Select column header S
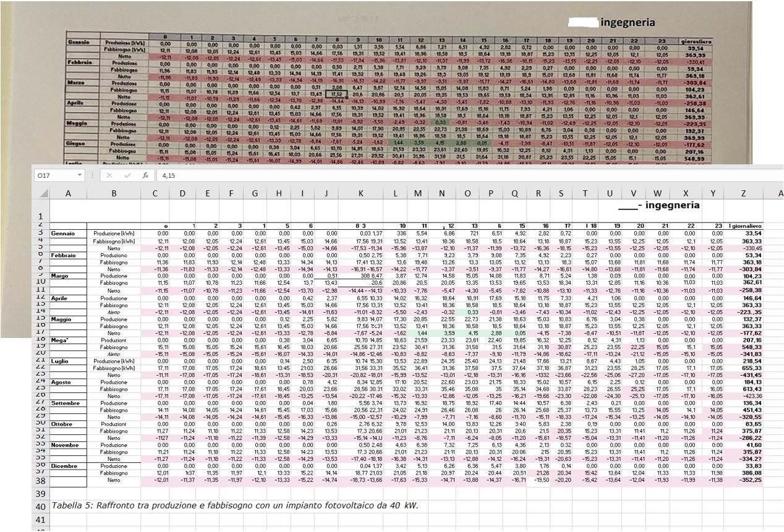The width and height of the screenshot is (784, 532). point(560,194)
